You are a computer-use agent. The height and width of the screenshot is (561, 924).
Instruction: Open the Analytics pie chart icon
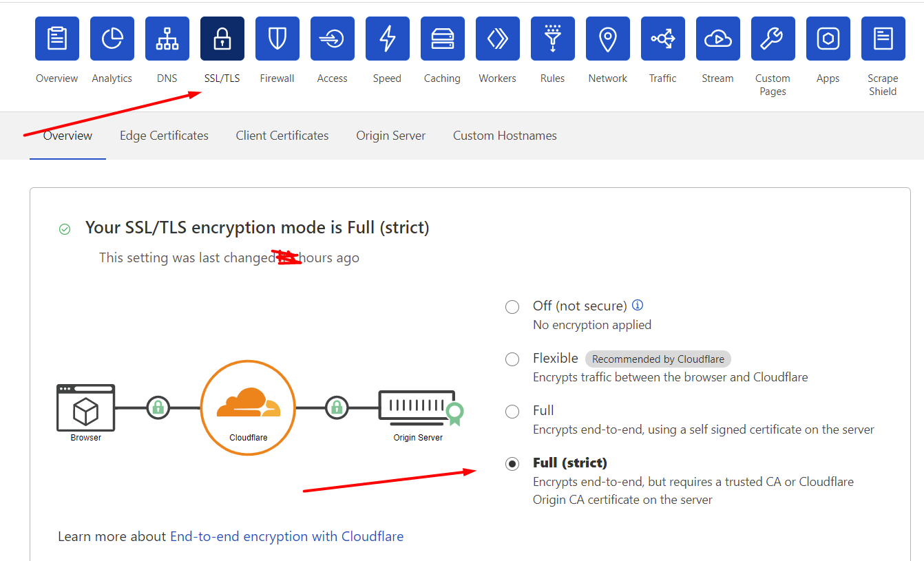[112, 39]
